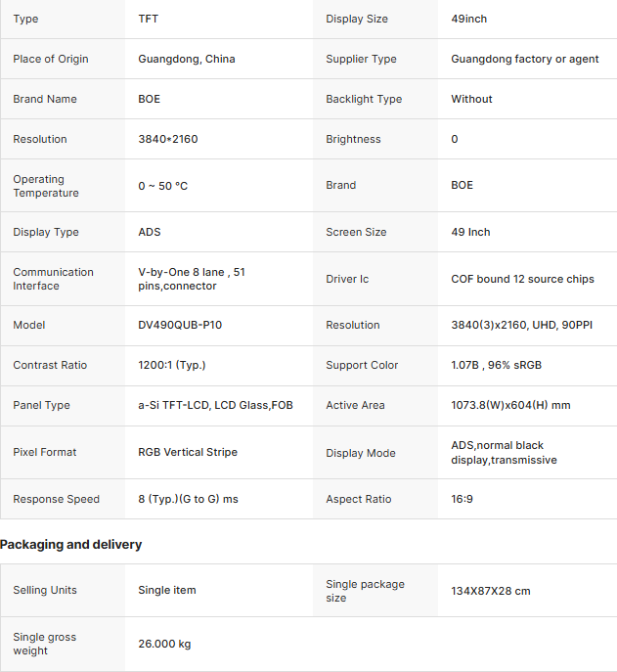The width and height of the screenshot is (617, 672).
Task: Click the "ADS,normal black display,transmissive" text
Action: click(x=504, y=453)
